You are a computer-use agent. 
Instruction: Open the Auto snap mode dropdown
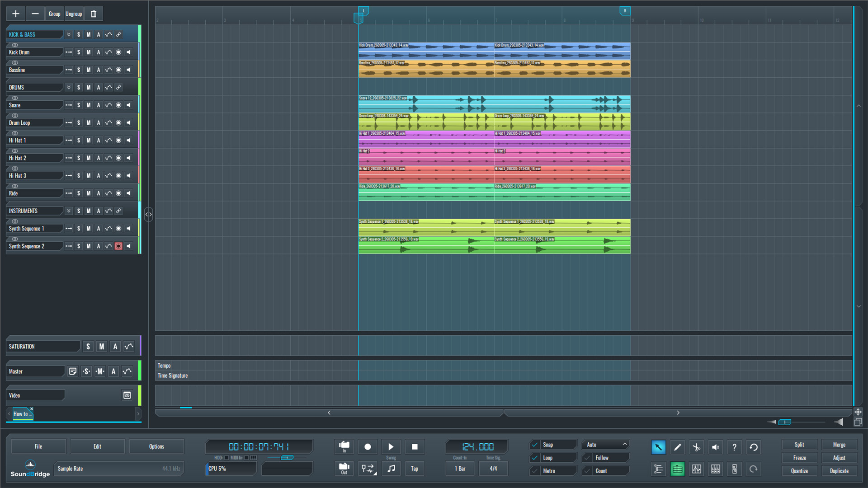605,445
